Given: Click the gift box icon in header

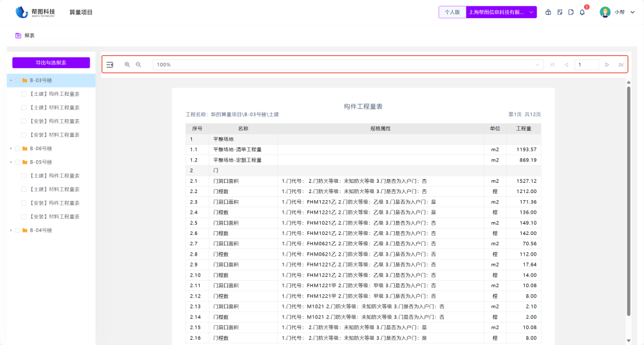Looking at the screenshot, I should (548, 12).
